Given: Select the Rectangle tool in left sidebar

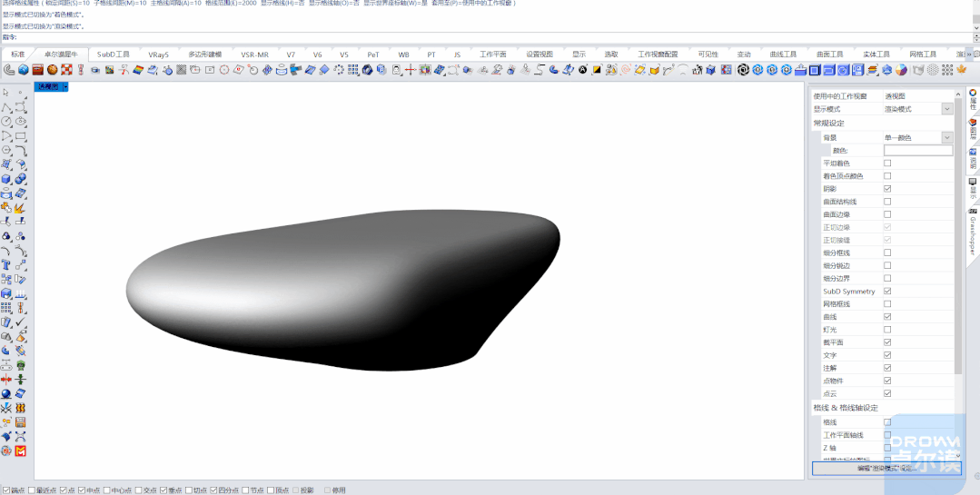Looking at the screenshot, I should 21,135.
